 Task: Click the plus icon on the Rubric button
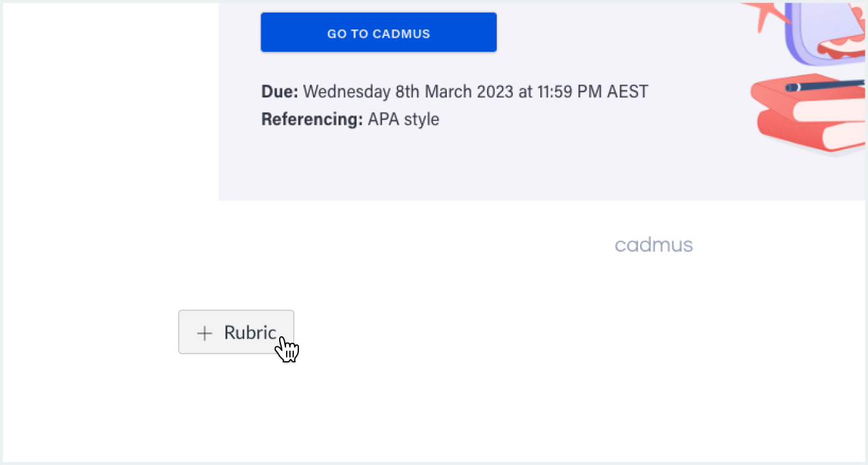coord(204,333)
